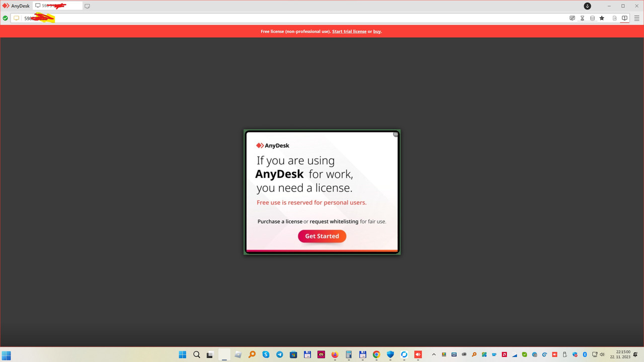Open Task View in the taskbar

210,354
